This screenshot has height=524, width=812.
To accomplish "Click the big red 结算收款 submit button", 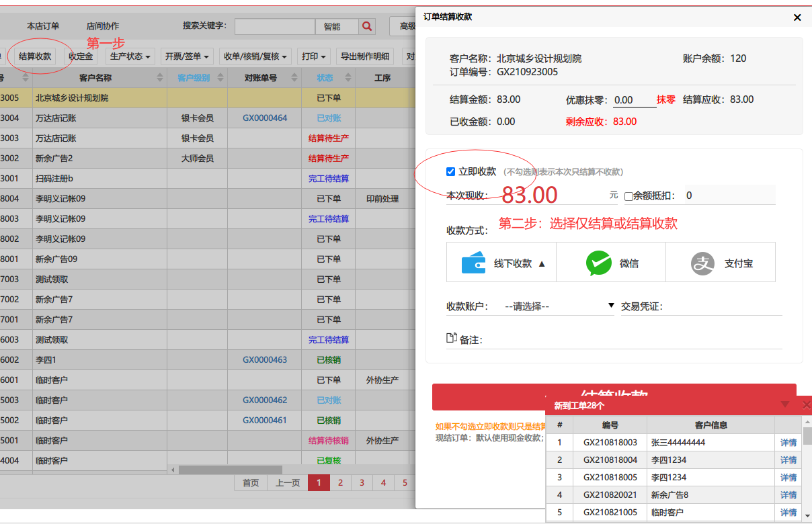I will (x=614, y=396).
